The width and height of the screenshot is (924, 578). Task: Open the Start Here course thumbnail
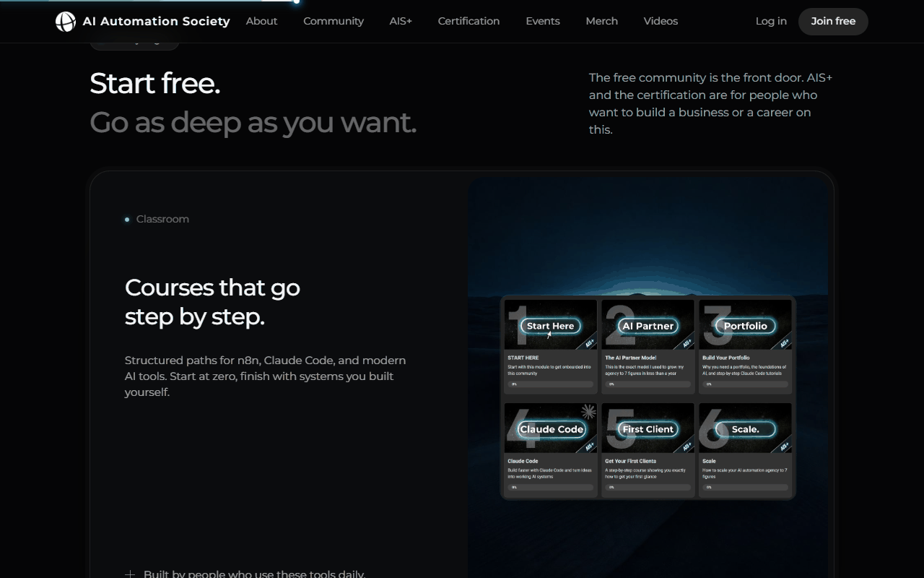click(x=551, y=325)
